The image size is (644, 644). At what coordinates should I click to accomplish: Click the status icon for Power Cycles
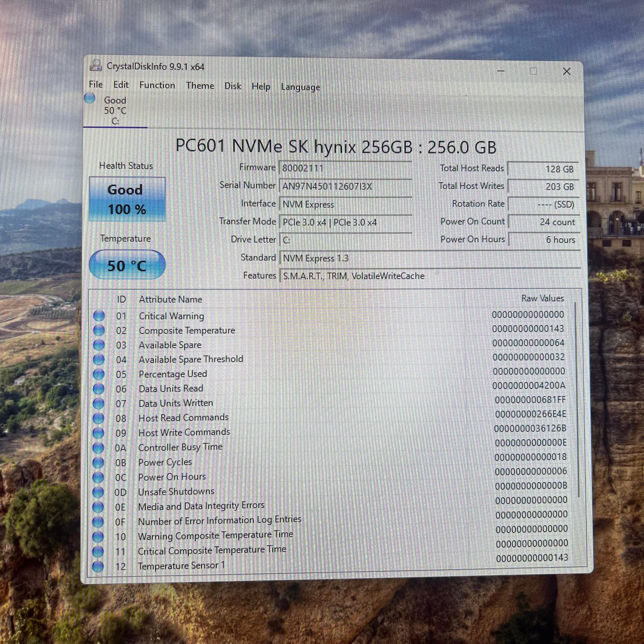click(98, 462)
